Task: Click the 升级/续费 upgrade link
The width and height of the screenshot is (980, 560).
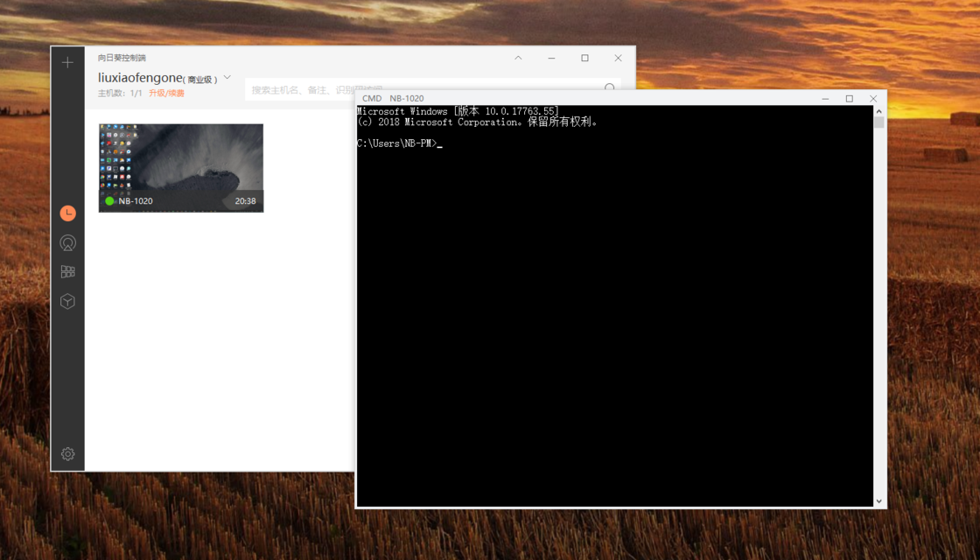Action: pos(166,93)
